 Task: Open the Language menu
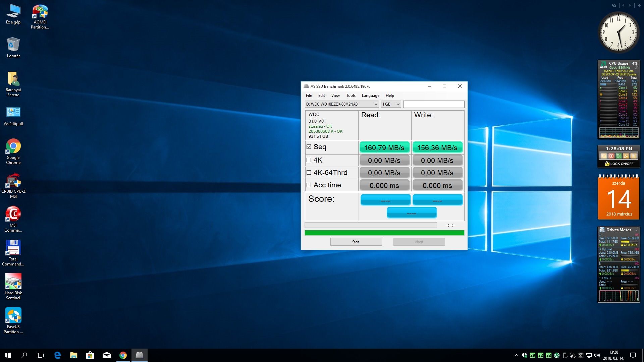pos(370,96)
